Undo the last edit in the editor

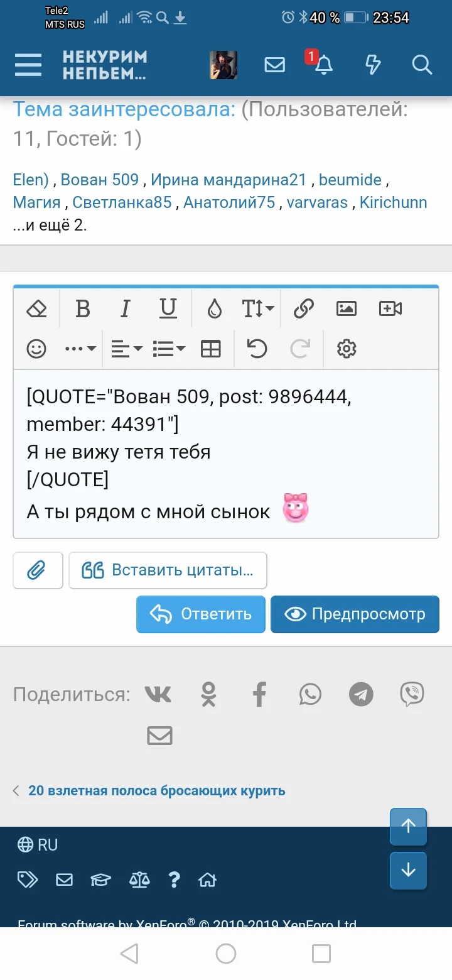257,348
